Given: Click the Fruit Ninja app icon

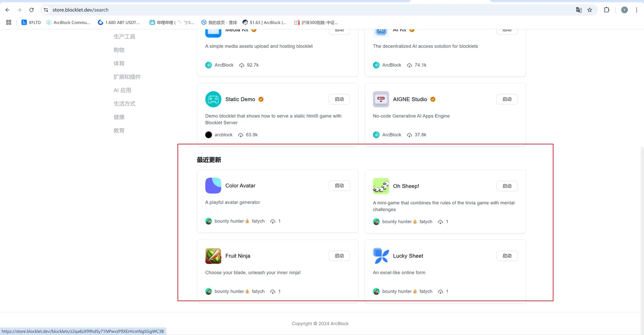Looking at the screenshot, I should [x=213, y=256].
